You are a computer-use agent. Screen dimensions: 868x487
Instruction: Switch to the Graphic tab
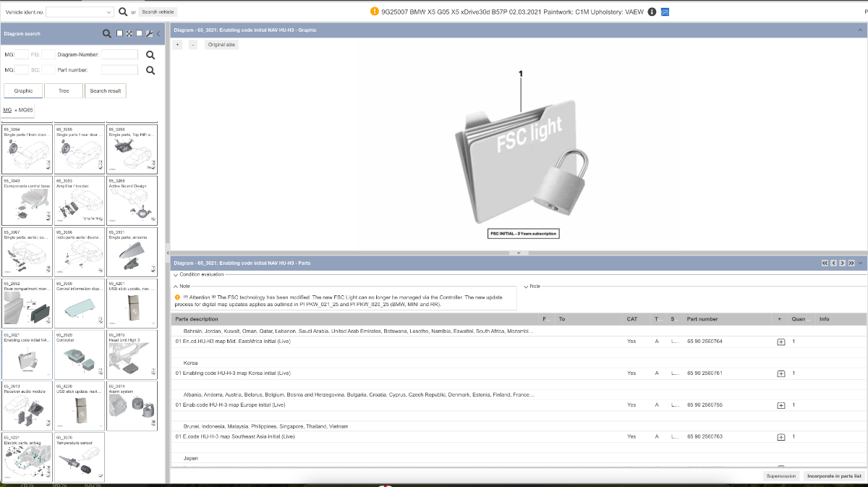pyautogui.click(x=23, y=90)
